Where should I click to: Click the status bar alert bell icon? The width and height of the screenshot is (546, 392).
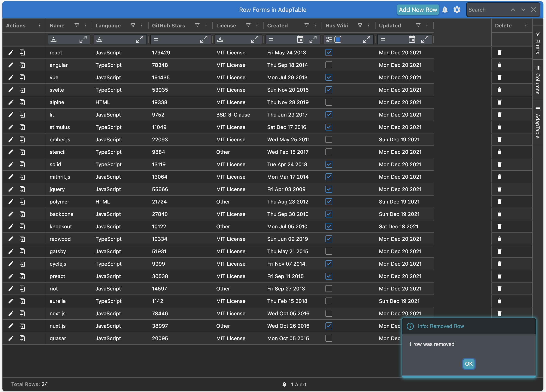284,384
